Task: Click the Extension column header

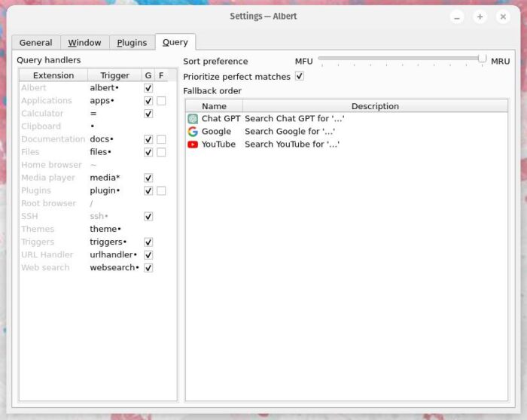Action: pyautogui.click(x=53, y=75)
